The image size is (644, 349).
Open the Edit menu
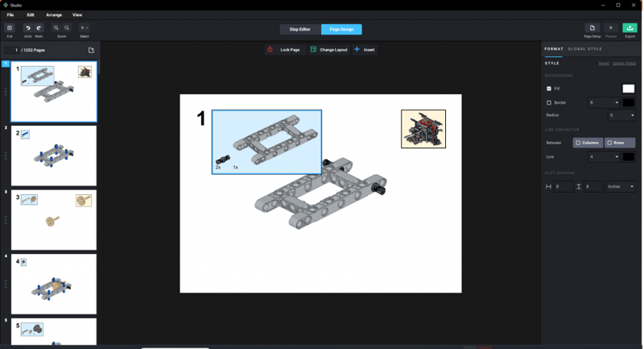(31, 15)
